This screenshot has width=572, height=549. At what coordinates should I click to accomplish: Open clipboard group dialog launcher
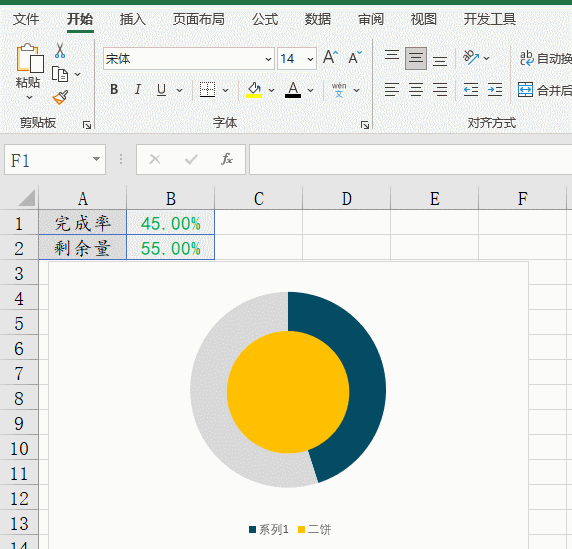[87, 125]
